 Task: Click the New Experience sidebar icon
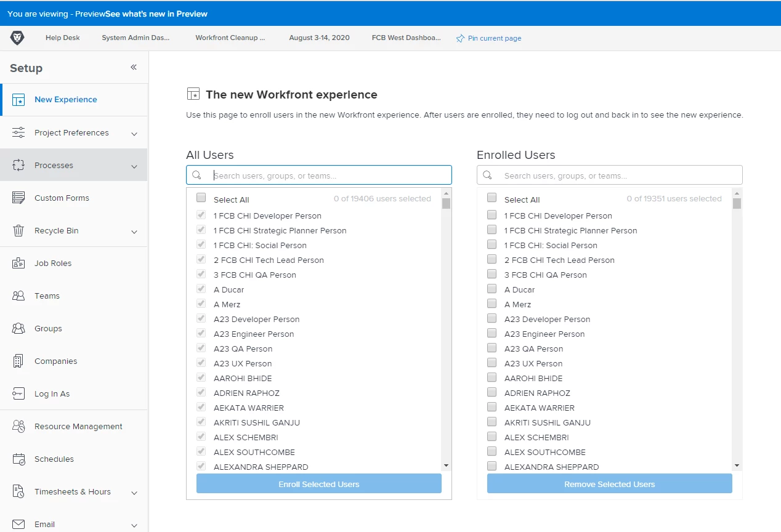pos(18,100)
